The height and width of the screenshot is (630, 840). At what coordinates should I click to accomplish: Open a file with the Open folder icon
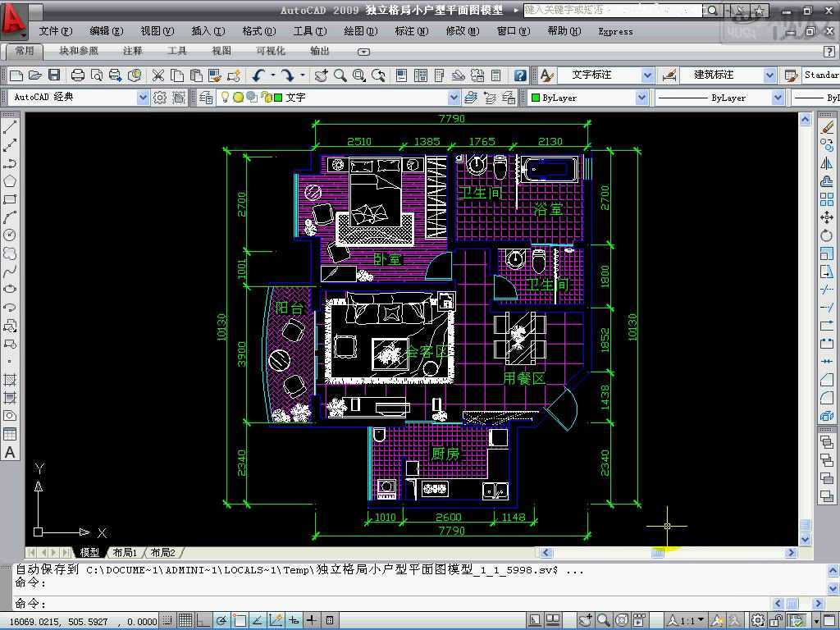click(x=35, y=75)
